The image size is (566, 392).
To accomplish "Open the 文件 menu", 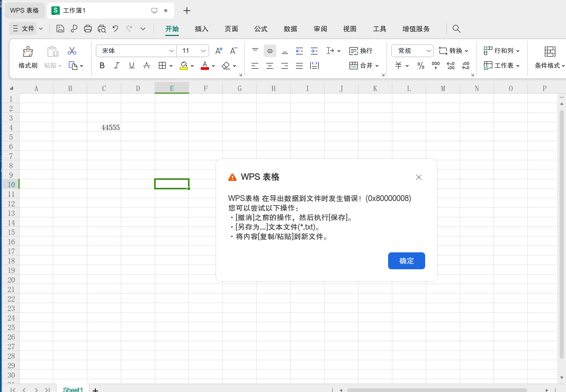I will click(x=26, y=29).
